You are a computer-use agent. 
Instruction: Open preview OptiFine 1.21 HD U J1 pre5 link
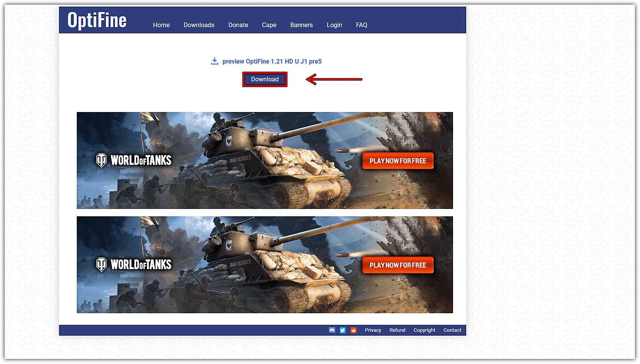272,61
